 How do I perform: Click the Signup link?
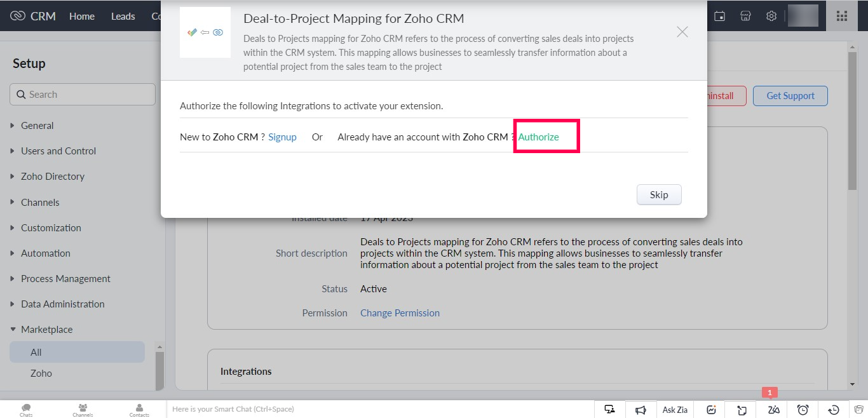282,137
